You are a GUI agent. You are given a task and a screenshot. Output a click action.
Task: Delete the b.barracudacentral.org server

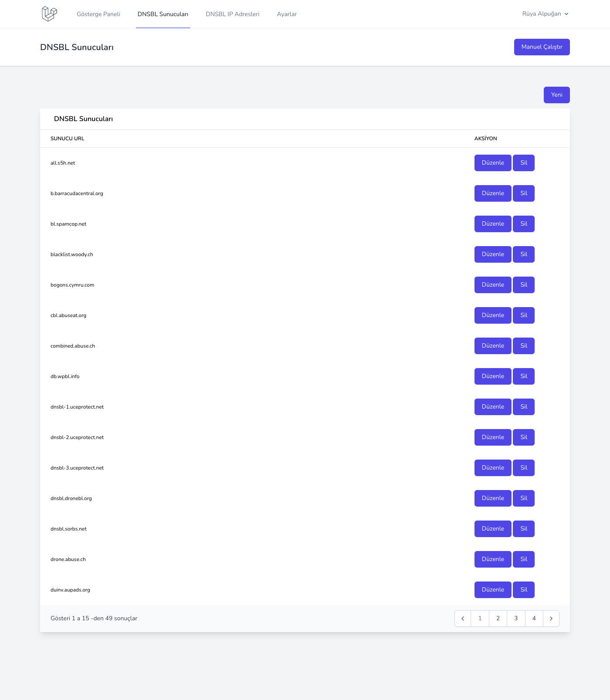pos(524,193)
